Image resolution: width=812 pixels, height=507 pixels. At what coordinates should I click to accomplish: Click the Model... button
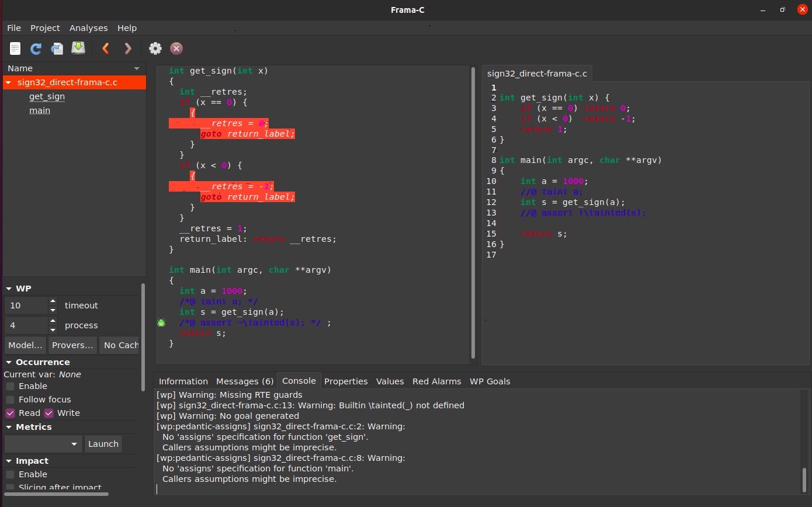[x=26, y=345]
